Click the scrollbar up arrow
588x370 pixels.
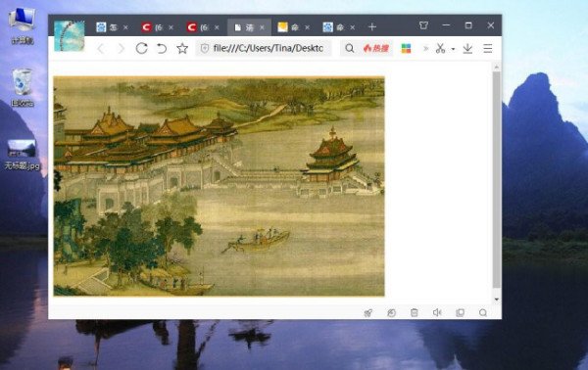click(x=497, y=67)
